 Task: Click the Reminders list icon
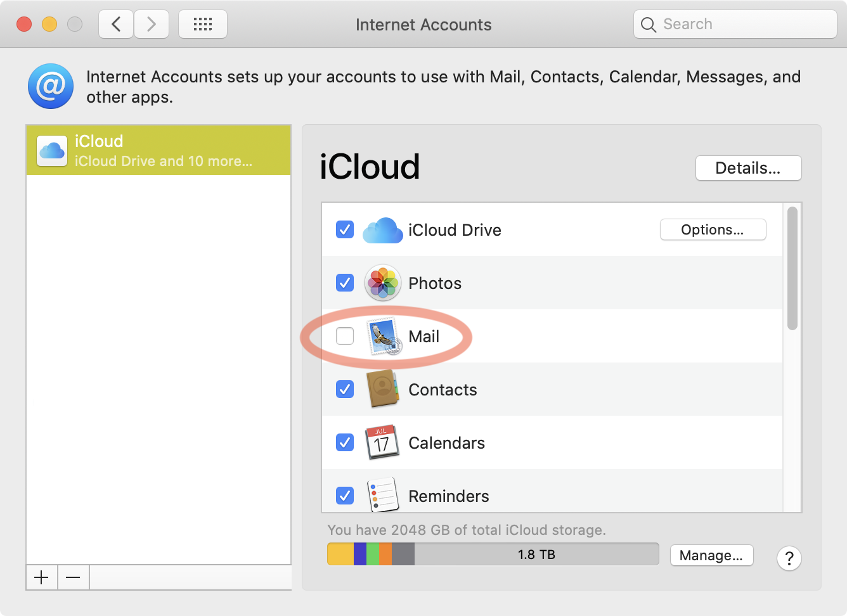point(382,495)
